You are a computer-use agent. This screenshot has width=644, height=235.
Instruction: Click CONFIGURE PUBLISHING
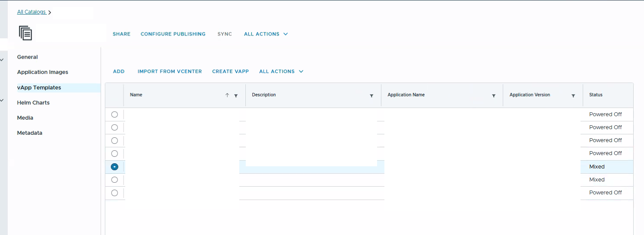[x=173, y=34]
